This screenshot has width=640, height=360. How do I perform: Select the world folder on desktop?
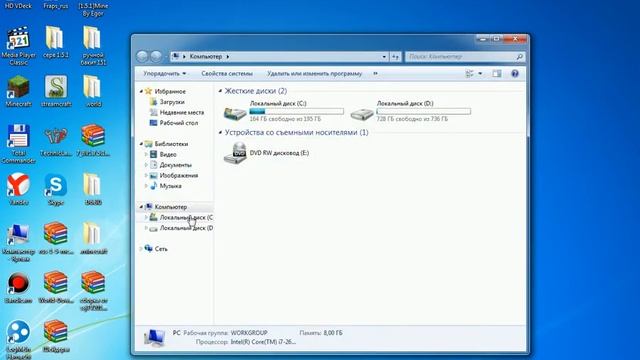point(93,91)
